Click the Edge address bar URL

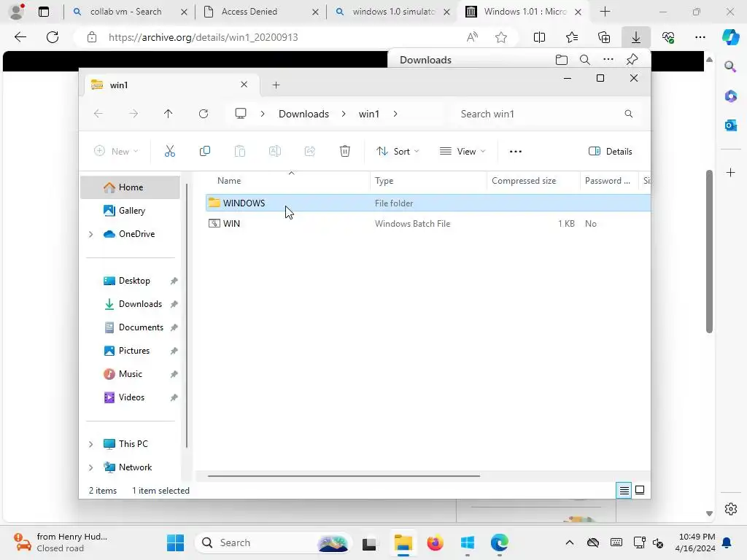click(x=203, y=37)
